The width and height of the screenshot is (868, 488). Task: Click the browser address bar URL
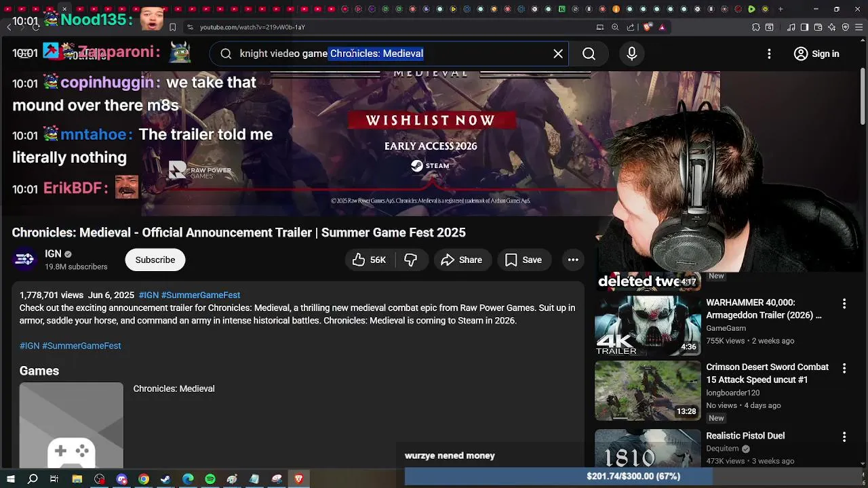click(x=252, y=27)
